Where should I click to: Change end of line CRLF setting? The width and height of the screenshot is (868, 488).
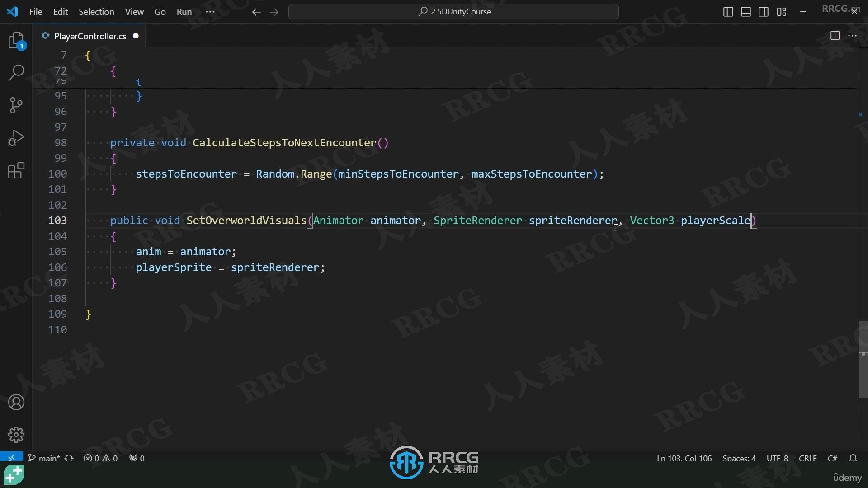[x=807, y=458]
